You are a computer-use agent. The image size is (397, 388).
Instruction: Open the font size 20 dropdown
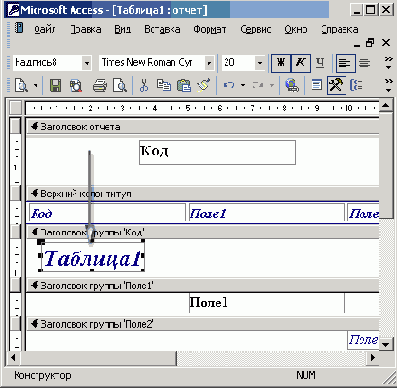(x=260, y=63)
